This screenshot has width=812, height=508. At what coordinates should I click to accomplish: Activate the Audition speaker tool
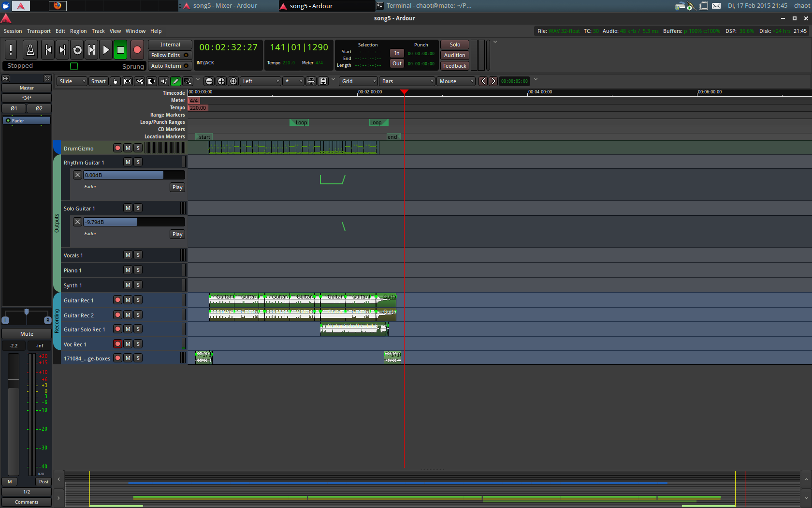(164, 81)
